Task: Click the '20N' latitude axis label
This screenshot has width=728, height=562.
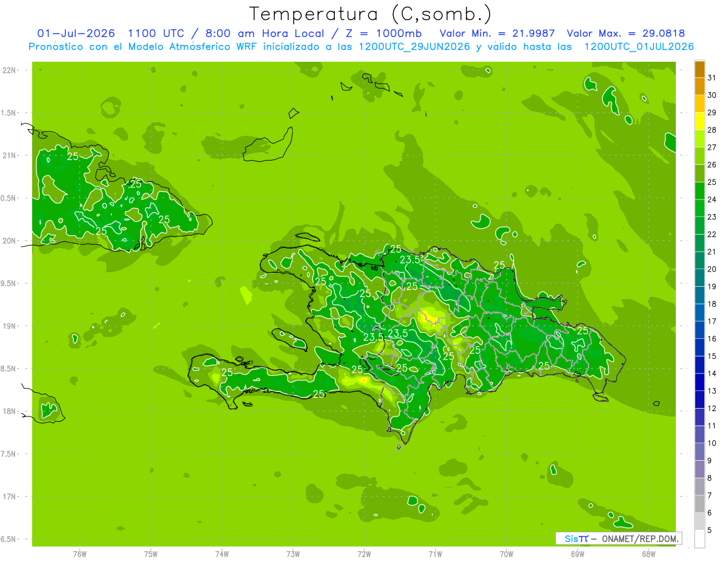Action: [8, 241]
